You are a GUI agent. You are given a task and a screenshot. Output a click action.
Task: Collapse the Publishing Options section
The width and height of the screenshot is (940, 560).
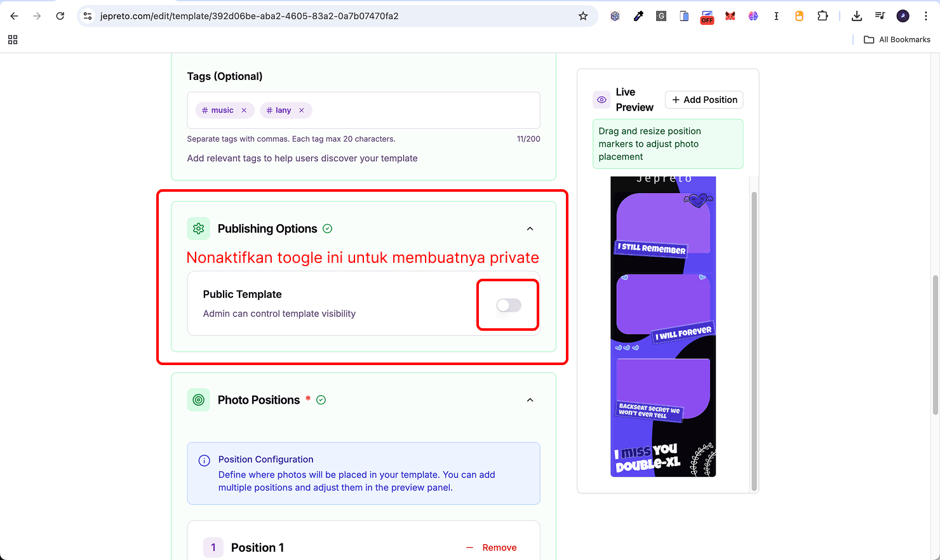tap(530, 228)
